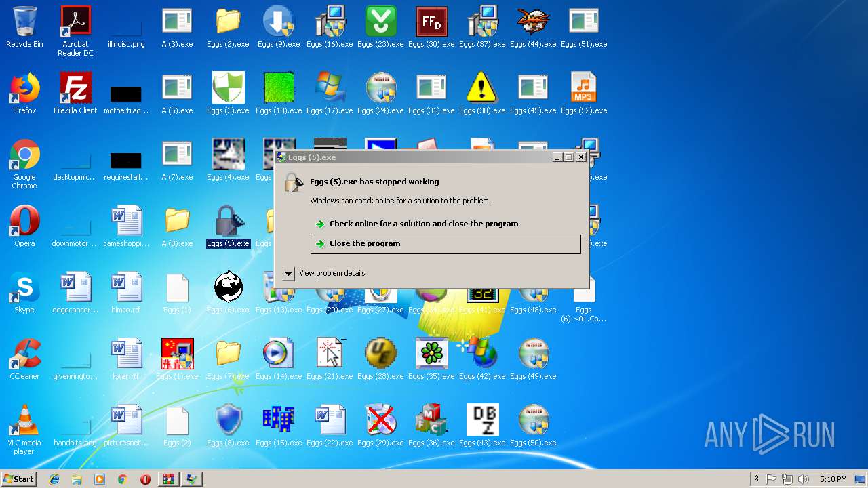
Task: Select Eggs (36).exe MFC blocks icon
Action: point(431,420)
